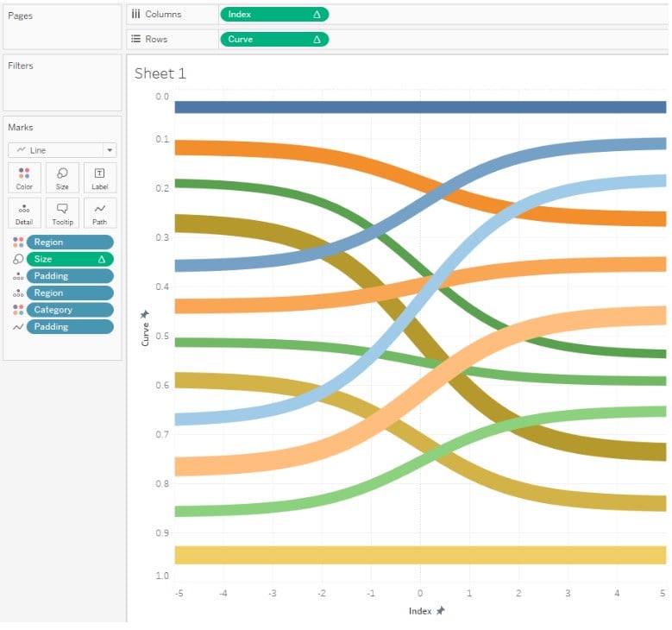Select the yellow flat line at bottom

(420, 555)
